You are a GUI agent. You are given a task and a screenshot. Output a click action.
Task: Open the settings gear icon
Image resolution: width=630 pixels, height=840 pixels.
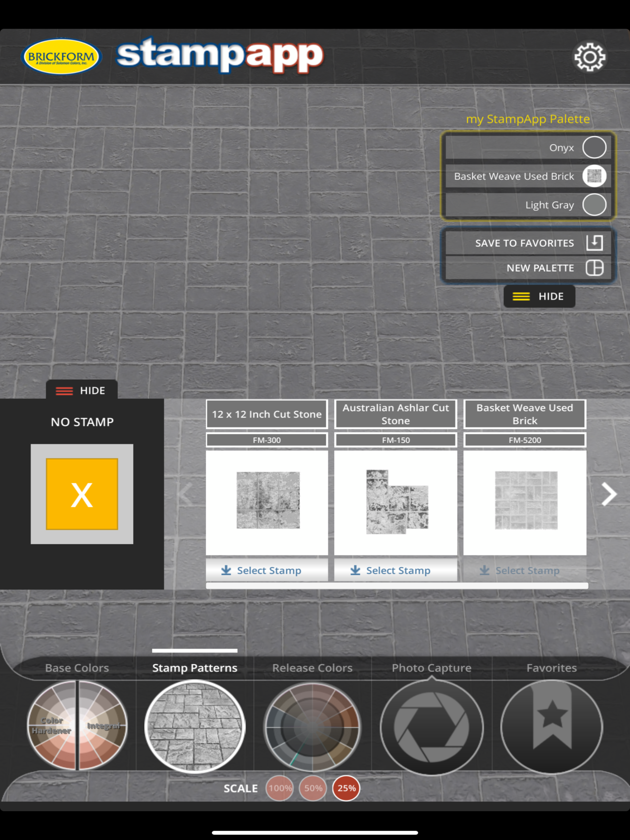click(x=589, y=57)
